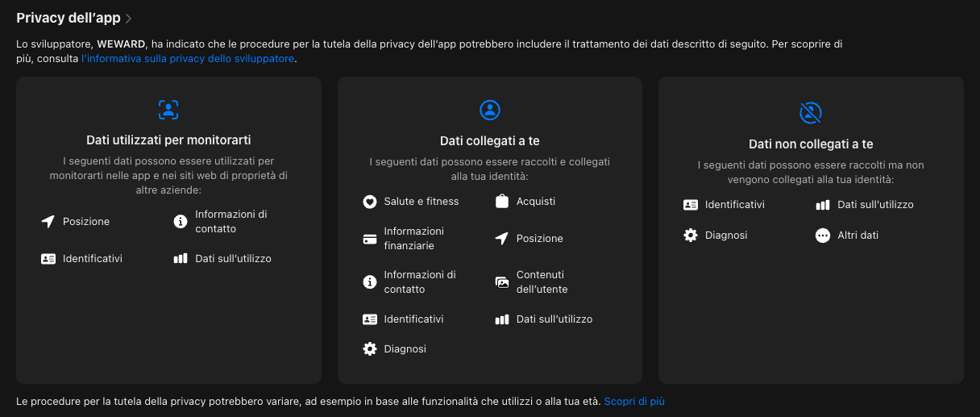Select the Dati utilizzati per monitorarti heading
The height and width of the screenshot is (417, 980).
point(168,140)
